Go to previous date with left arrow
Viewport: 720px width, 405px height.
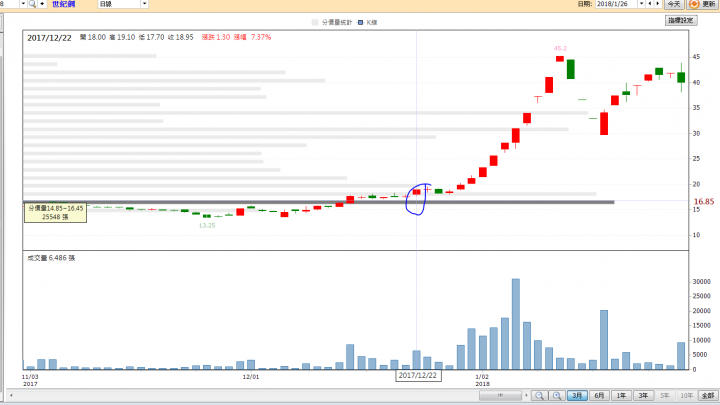(x=649, y=4)
